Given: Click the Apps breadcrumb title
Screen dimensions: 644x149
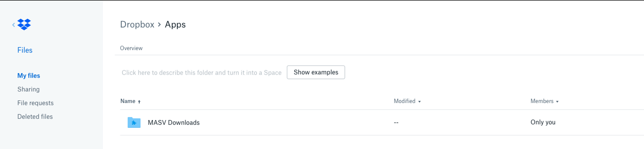Looking at the screenshot, I should [x=175, y=24].
